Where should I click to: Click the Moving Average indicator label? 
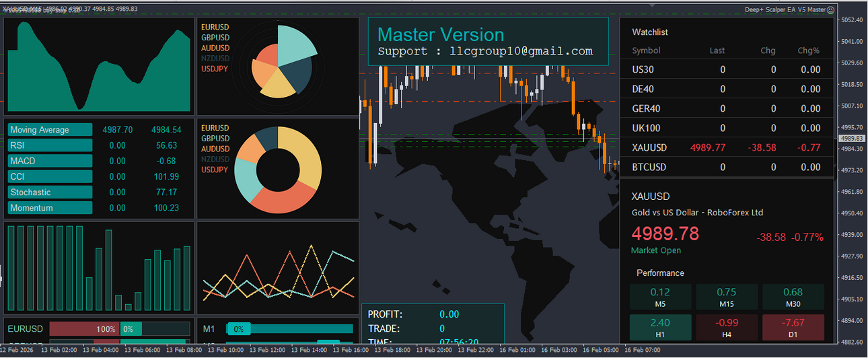pos(49,130)
